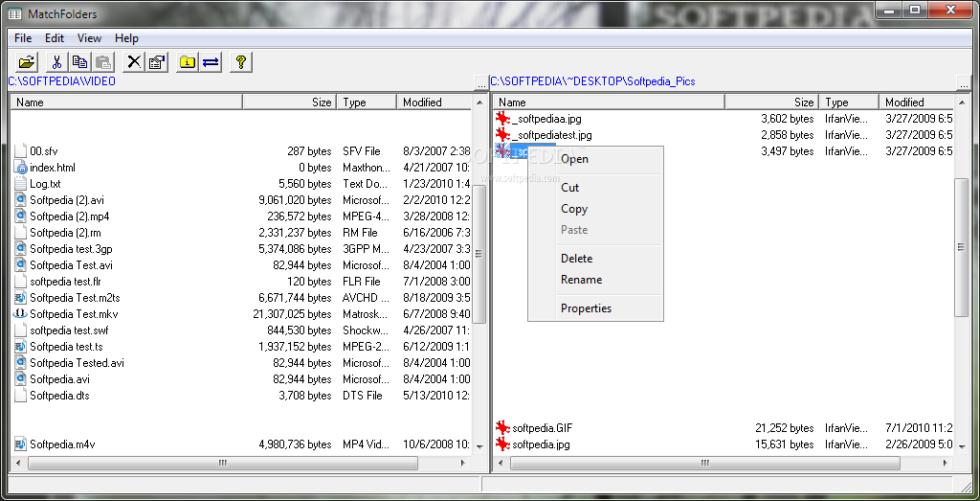This screenshot has height=501, width=980.
Task: Click right pane scroll-up arrow
Action: tap(962, 102)
